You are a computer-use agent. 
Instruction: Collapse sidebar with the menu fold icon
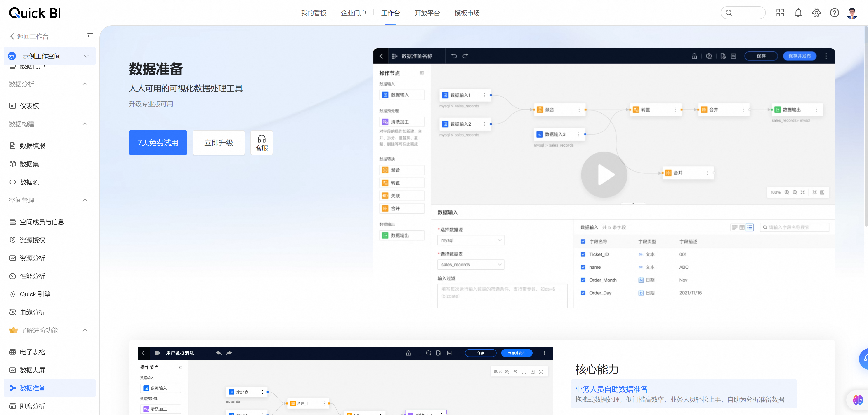90,36
